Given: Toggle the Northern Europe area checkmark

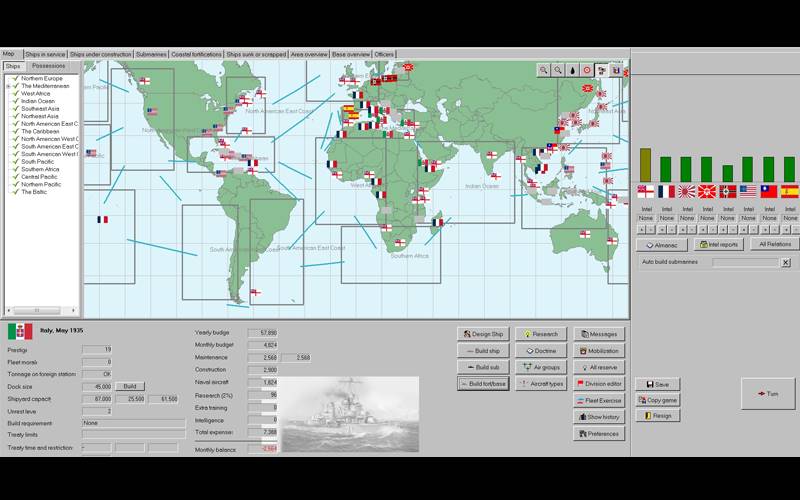Looking at the screenshot, I should click(16, 78).
